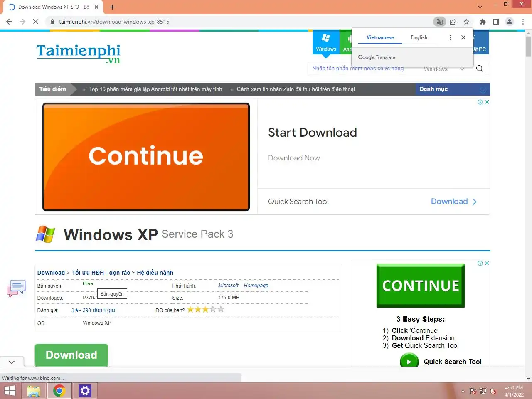The image size is (532, 399).
Task: Click the green play Quick Search Tool icon
Action: click(409, 361)
